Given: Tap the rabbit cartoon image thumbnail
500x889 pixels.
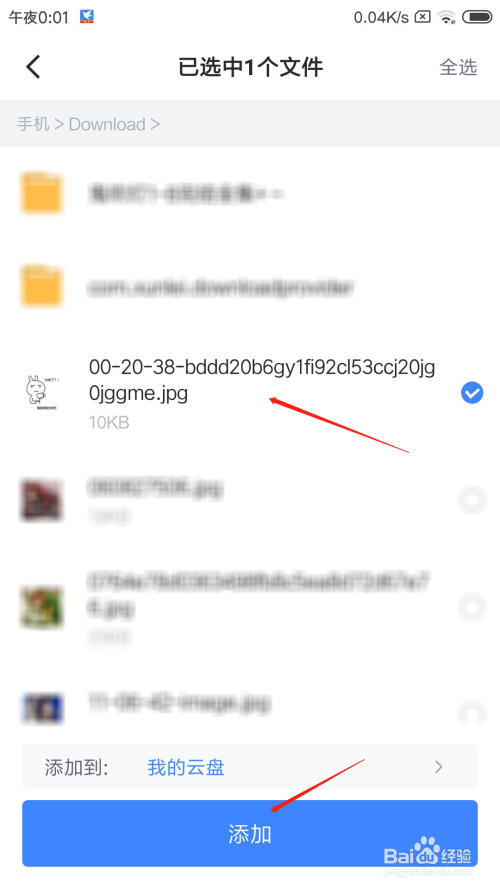Looking at the screenshot, I should [42, 392].
